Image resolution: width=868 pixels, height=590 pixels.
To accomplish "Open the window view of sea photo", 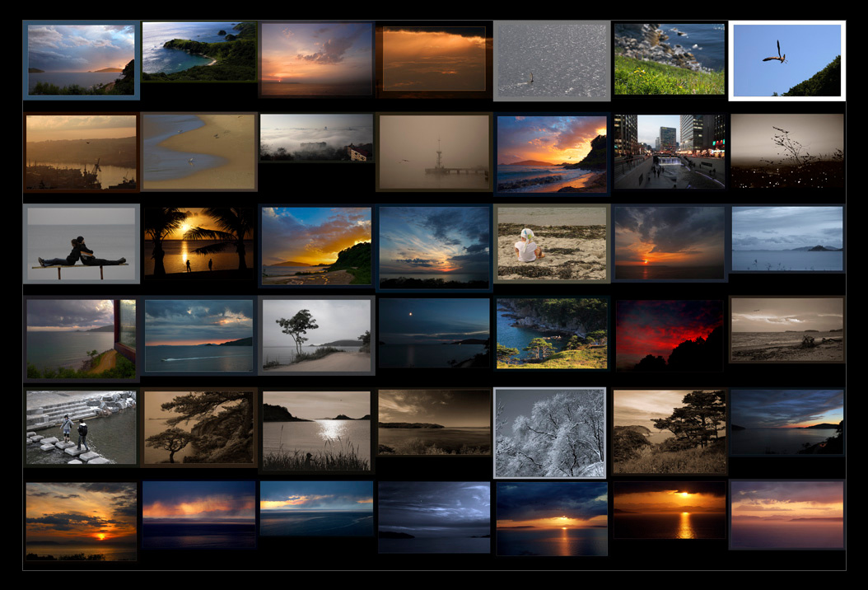I will [82, 339].
